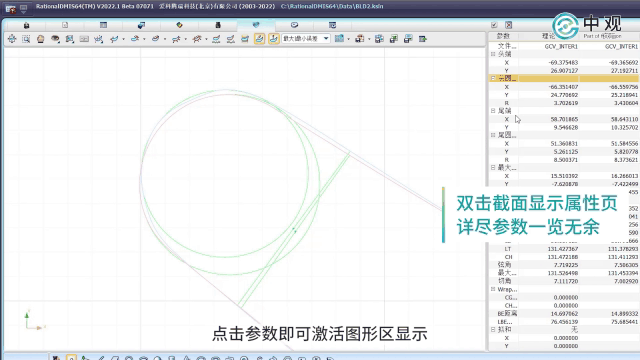Click measured value 14.899332
Screen dimensions: 640x360
(623, 313)
